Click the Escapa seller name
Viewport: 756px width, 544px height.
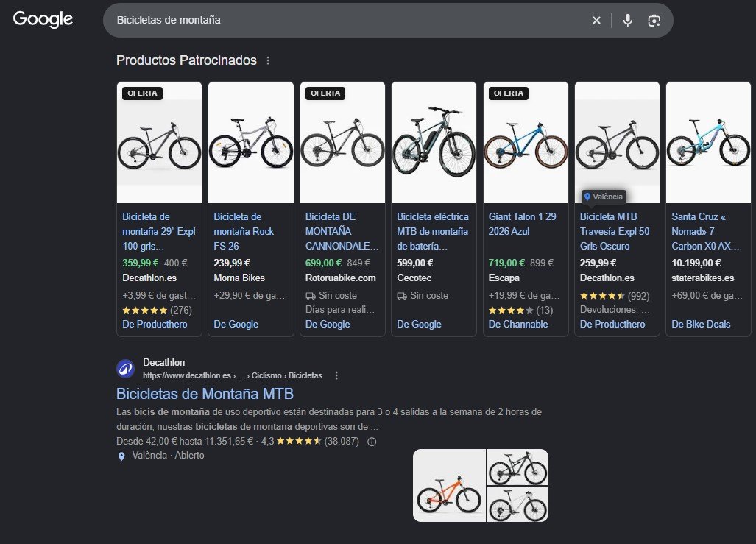pyautogui.click(x=504, y=278)
